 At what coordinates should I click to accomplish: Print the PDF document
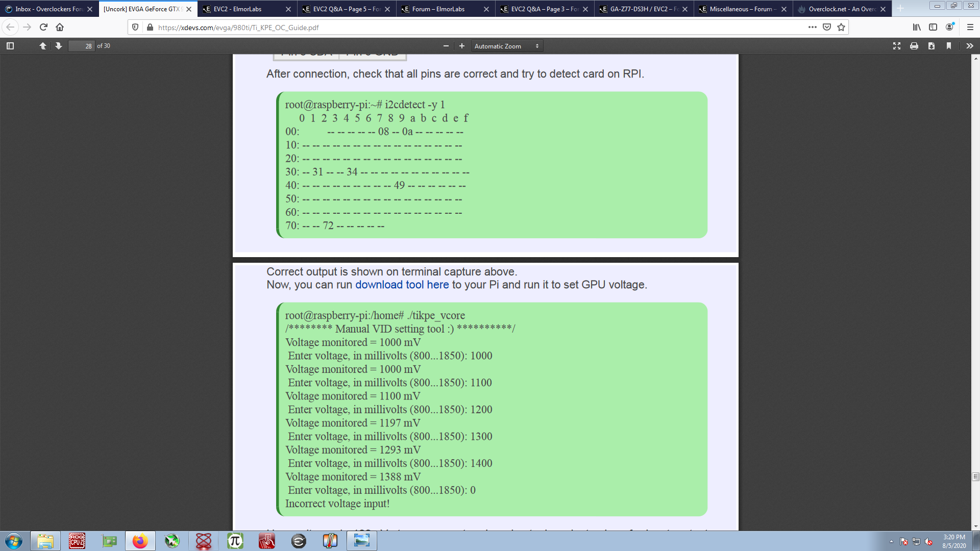click(914, 46)
